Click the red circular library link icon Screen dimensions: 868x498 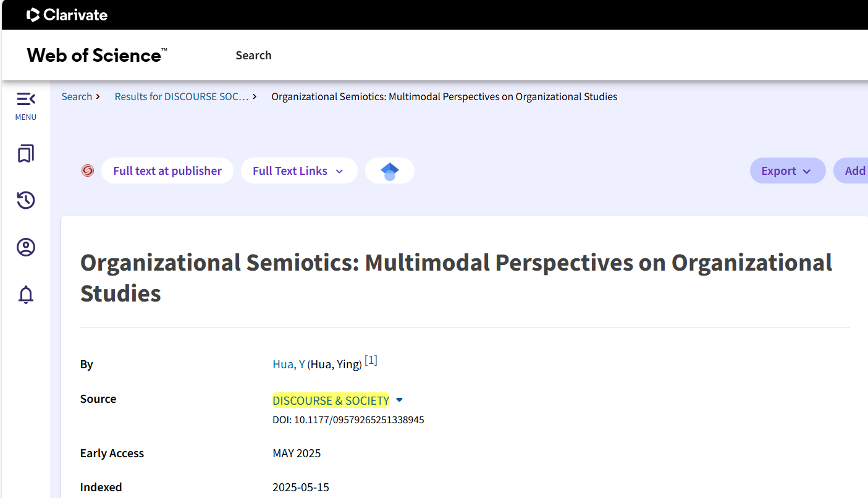88,171
